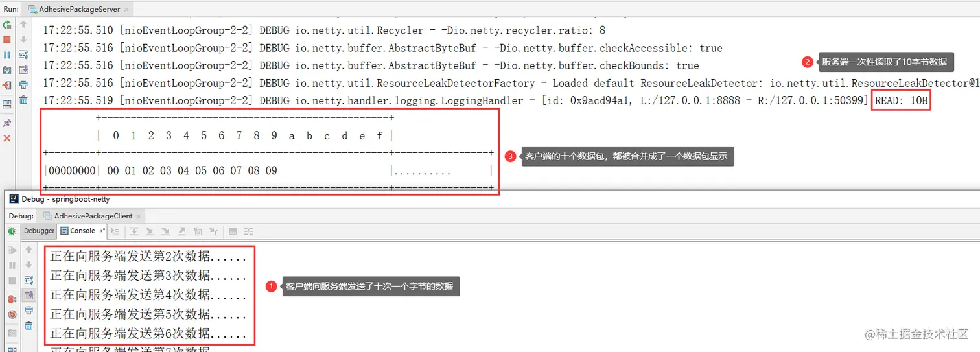Image resolution: width=980 pixels, height=352 pixels.
Task: Close the AdhesivePackageClient tab
Action: point(139,216)
